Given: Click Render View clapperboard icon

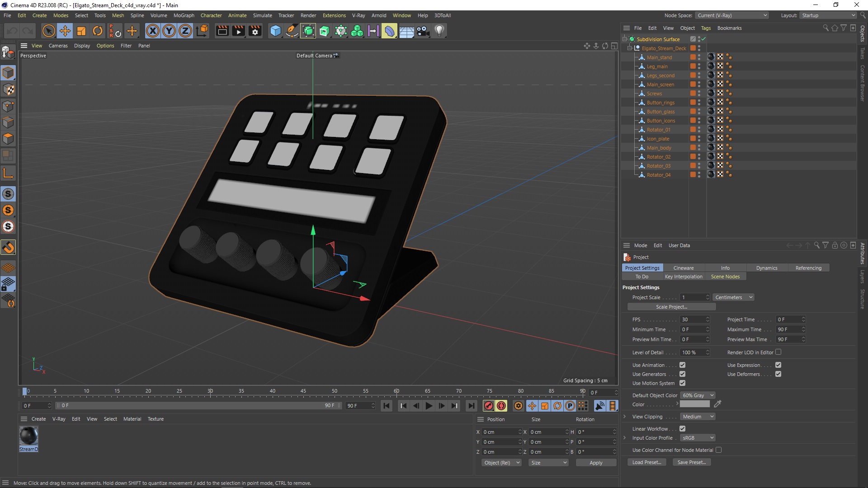Looking at the screenshot, I should click(222, 31).
